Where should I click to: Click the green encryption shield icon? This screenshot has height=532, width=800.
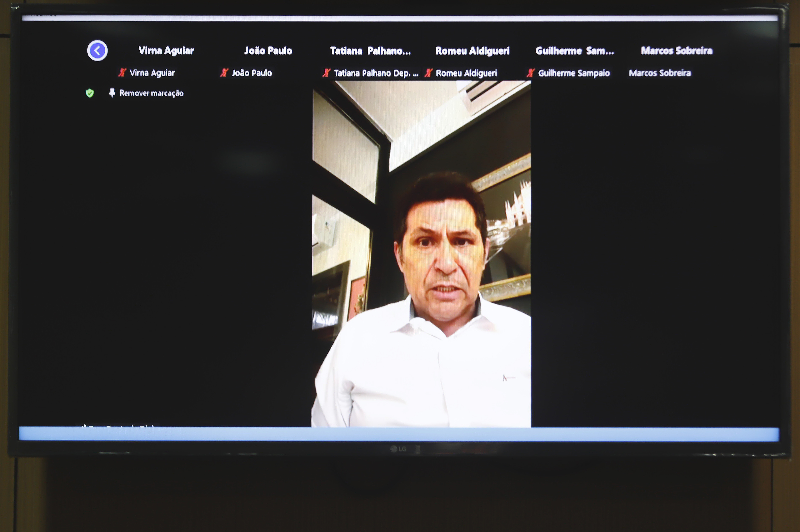click(90, 93)
